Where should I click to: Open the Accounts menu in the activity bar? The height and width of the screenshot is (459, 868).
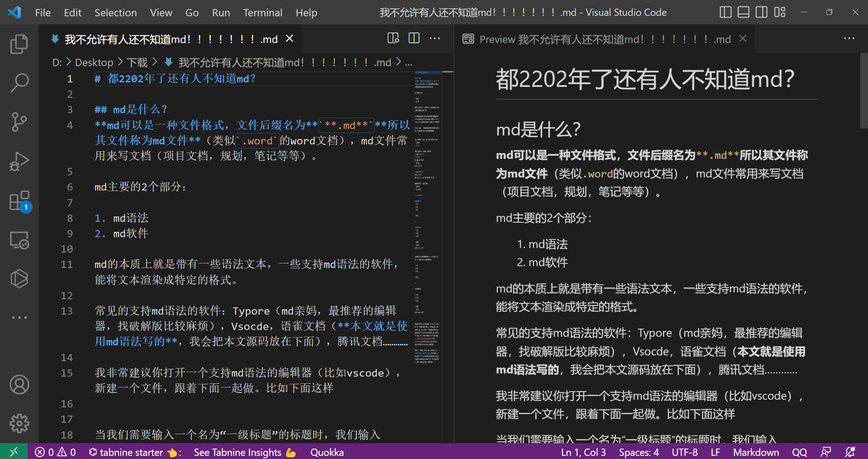19,385
